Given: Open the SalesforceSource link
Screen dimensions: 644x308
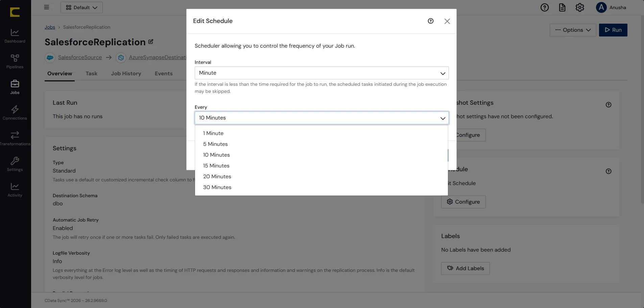Looking at the screenshot, I should [80, 57].
